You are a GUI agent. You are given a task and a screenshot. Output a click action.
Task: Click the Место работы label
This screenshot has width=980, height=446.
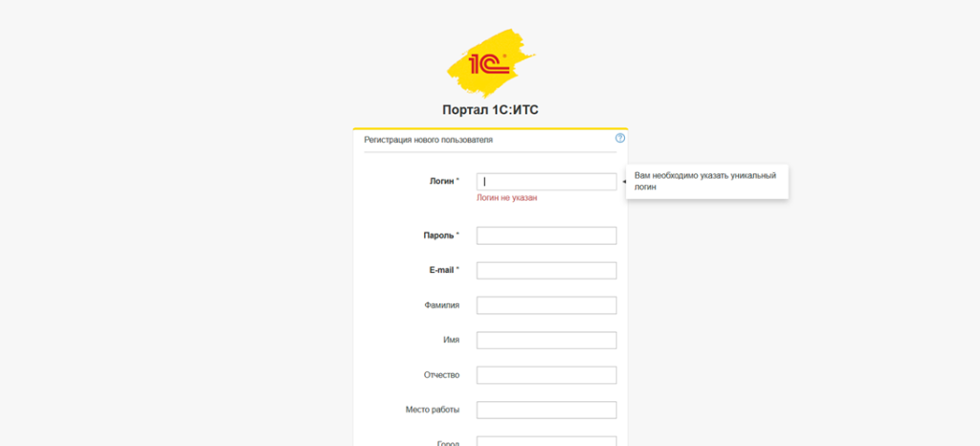(x=433, y=411)
